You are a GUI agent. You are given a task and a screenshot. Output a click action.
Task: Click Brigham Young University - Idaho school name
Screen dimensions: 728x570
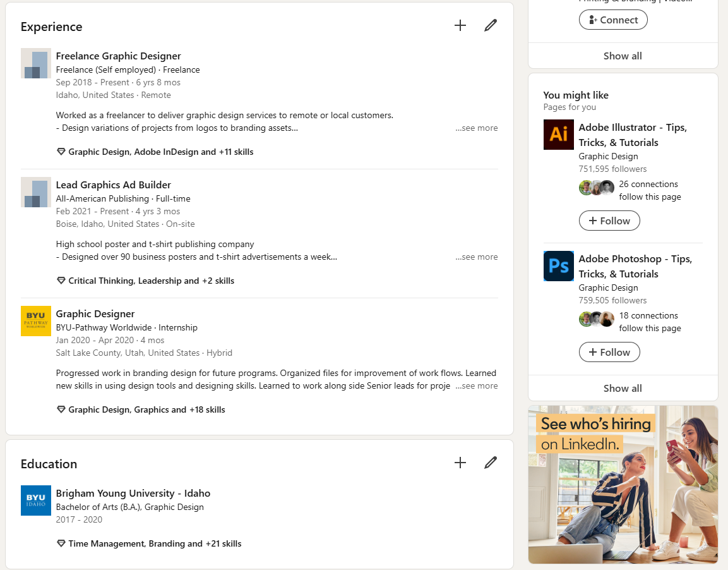point(133,494)
